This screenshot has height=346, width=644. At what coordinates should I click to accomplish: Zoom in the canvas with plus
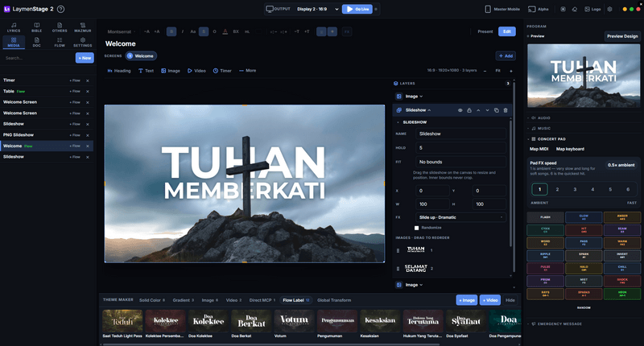point(511,71)
